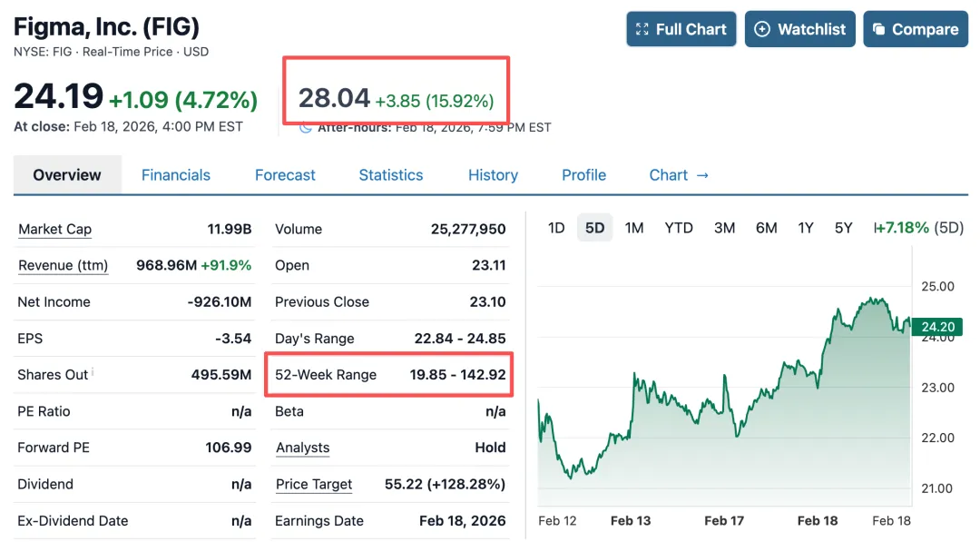Click the Market Cap link
980x542 pixels.
[x=55, y=230]
